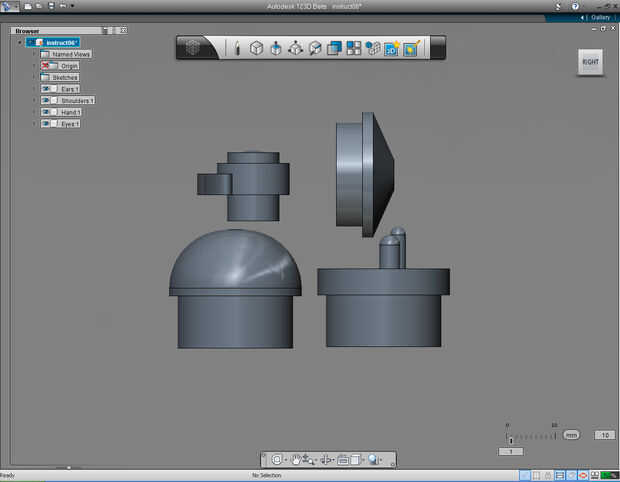Viewport: 620px width, 482px height.
Task: Select the Origin folder in browser
Action: point(68,66)
